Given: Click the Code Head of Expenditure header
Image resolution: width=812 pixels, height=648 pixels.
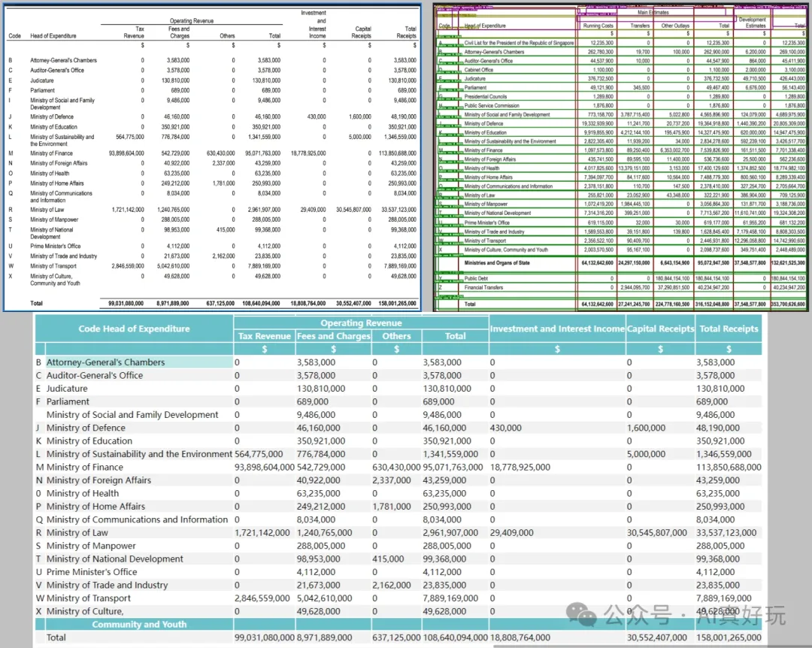Looking at the screenshot, I should 134,329.
